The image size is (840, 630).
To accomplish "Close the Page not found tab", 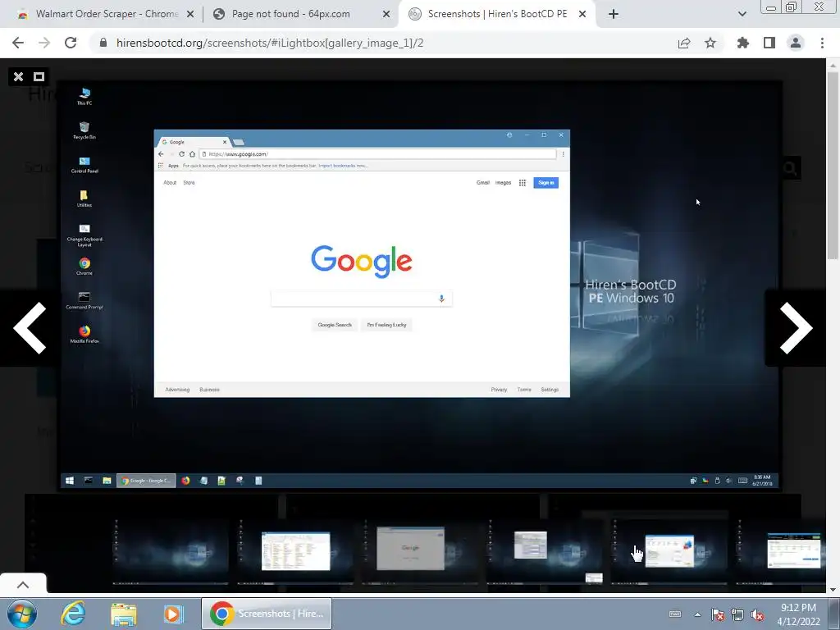I will [386, 15].
